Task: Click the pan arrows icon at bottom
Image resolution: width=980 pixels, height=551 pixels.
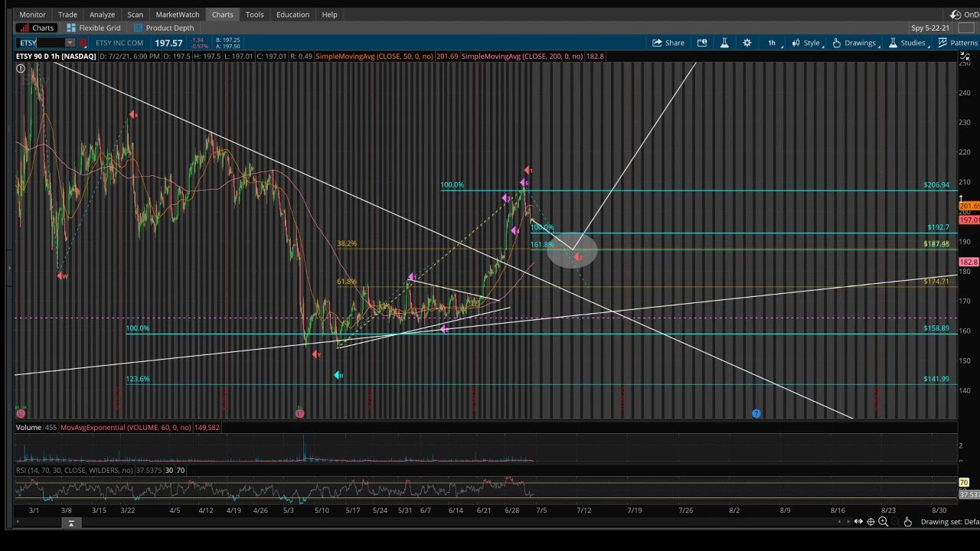Action: click(x=858, y=522)
